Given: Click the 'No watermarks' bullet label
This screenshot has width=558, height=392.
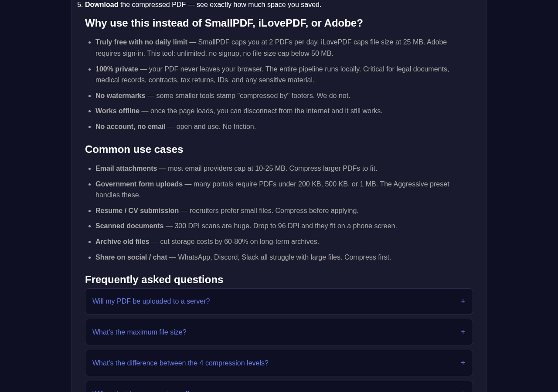Looking at the screenshot, I should 120,96.
